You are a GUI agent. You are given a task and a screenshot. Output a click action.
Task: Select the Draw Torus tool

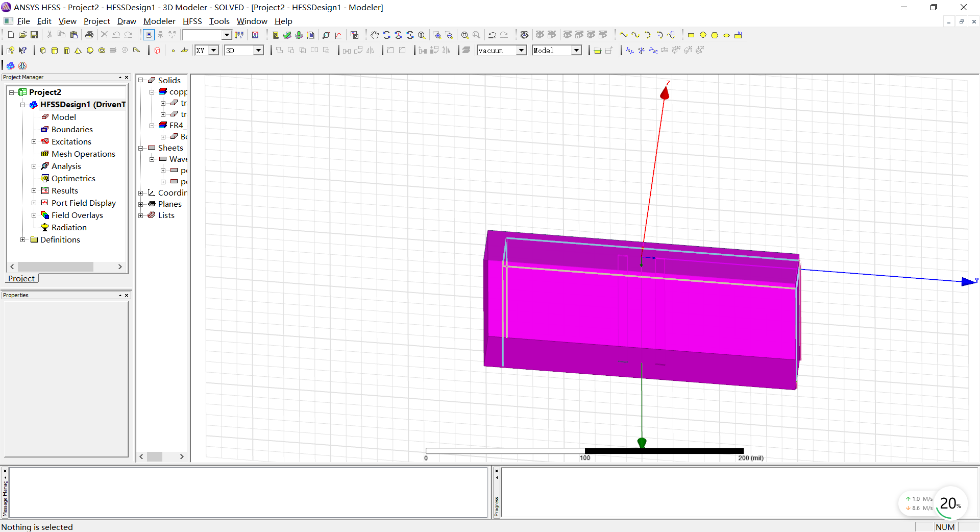pyautogui.click(x=102, y=50)
